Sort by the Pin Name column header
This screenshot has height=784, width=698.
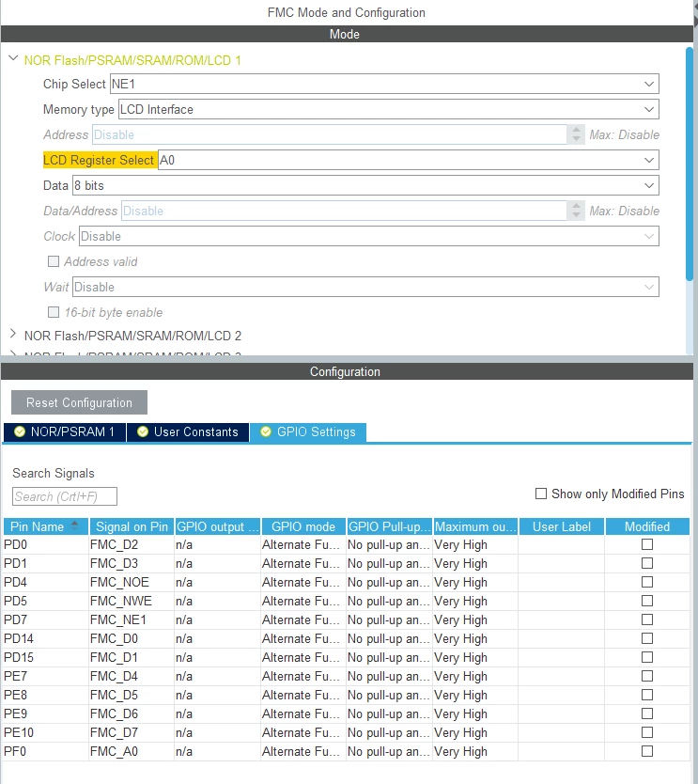(45, 526)
